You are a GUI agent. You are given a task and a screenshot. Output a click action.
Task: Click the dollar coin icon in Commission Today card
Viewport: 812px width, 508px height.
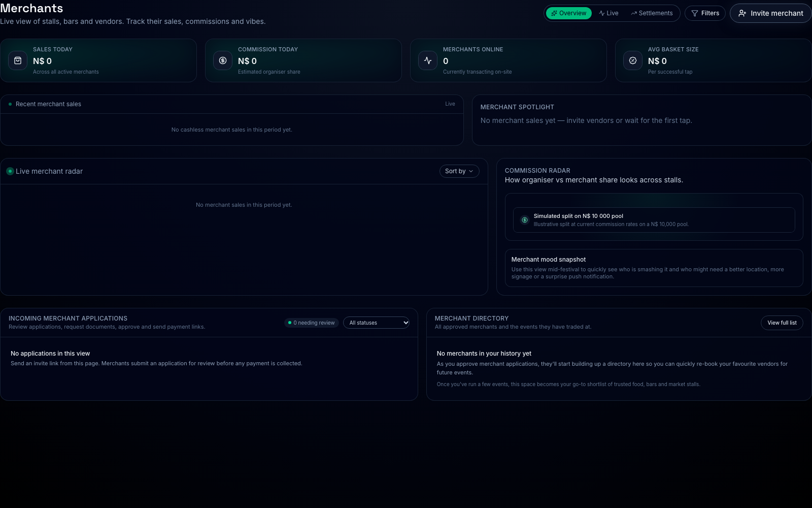223,60
